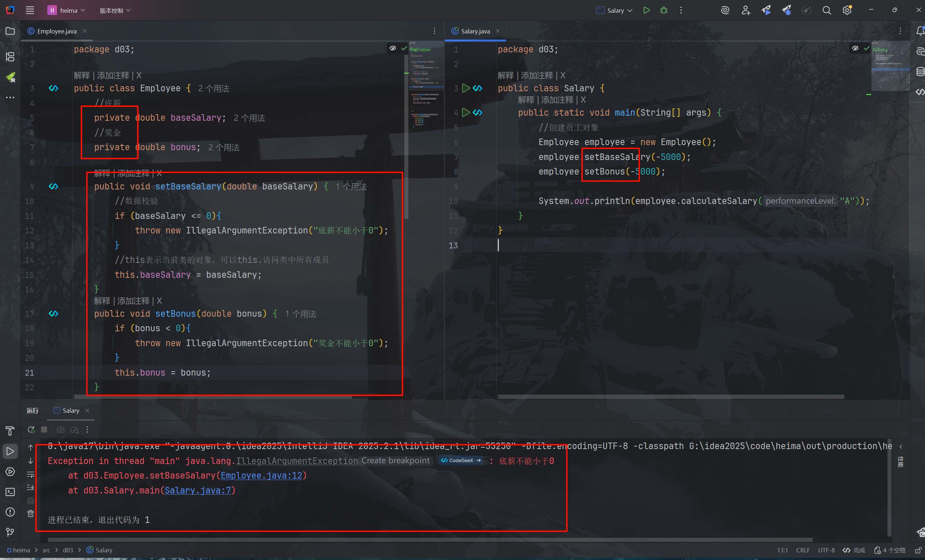Toggle soft-wrap in run console

point(31,475)
